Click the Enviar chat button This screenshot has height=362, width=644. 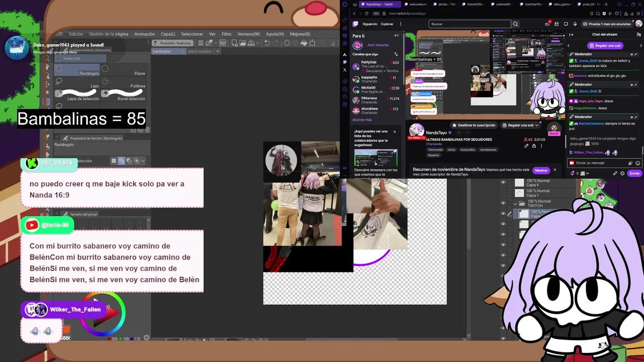coord(634,173)
